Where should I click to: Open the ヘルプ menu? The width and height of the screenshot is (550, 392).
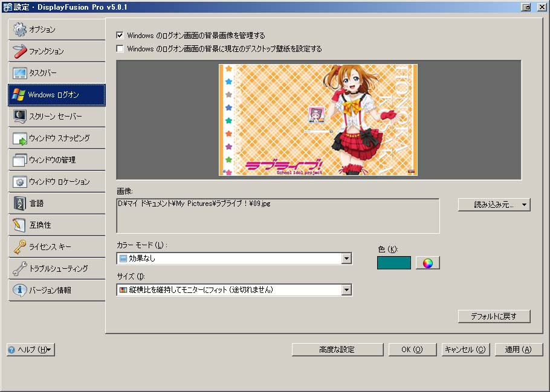tap(30, 349)
